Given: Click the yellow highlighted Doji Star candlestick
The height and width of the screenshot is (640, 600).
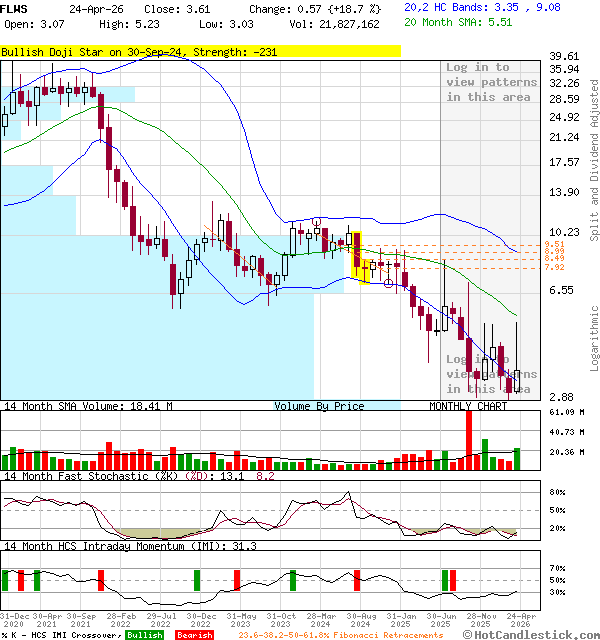Looking at the screenshot, I should point(357,255).
